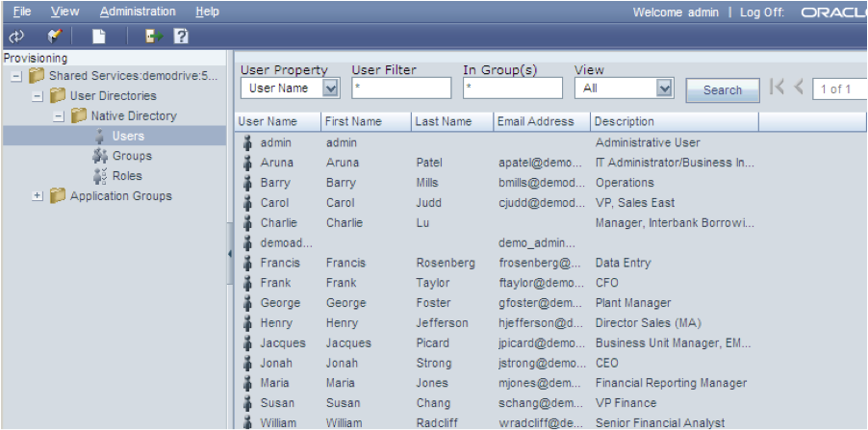Select the Roles icon in the tree
This screenshot has height=430, width=868.
pyautogui.click(x=100, y=176)
